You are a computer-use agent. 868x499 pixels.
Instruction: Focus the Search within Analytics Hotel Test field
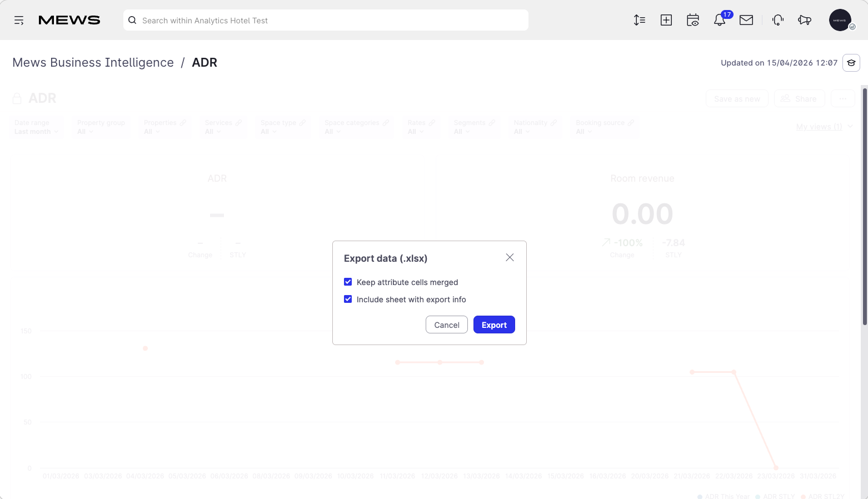(x=326, y=20)
